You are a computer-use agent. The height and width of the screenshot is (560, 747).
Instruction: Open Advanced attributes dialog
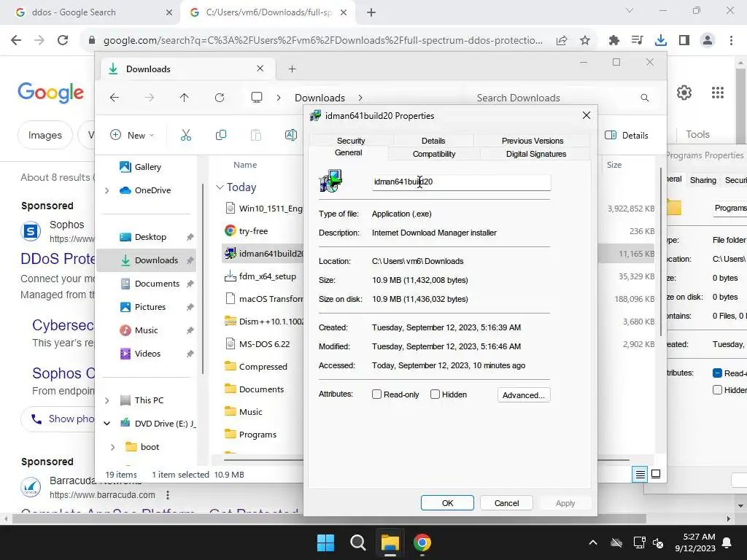click(524, 394)
